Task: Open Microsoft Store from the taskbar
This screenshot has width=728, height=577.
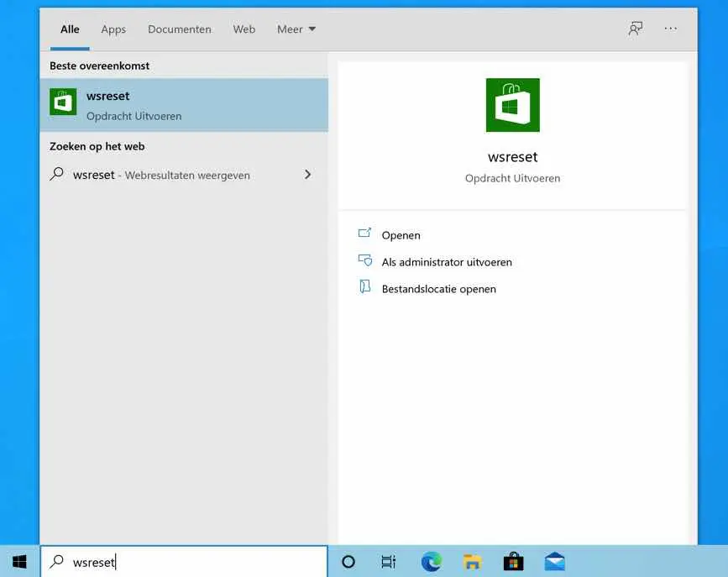Action: click(x=514, y=562)
